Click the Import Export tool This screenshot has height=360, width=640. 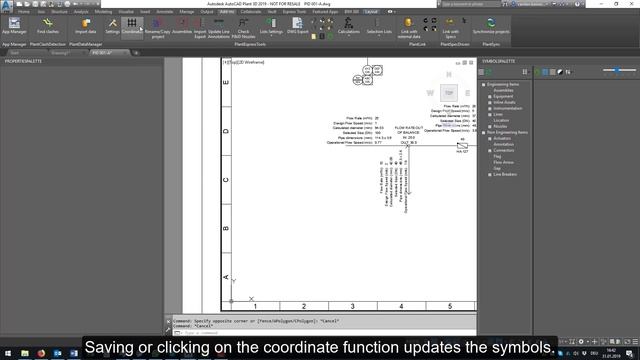click(200, 28)
